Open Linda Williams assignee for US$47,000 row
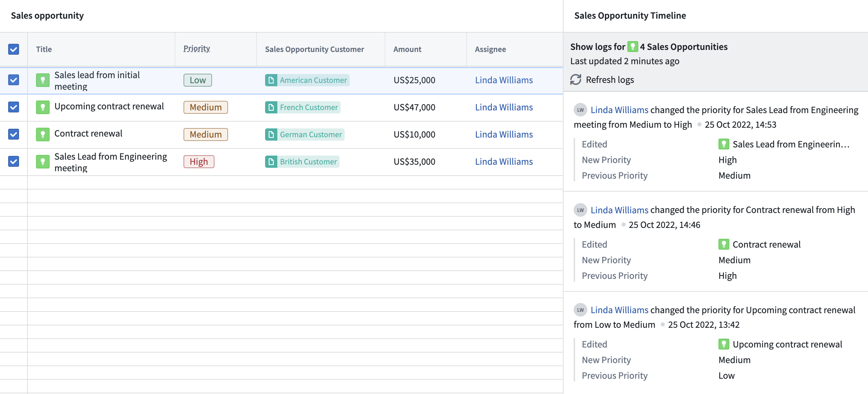The height and width of the screenshot is (394, 868). (x=504, y=107)
